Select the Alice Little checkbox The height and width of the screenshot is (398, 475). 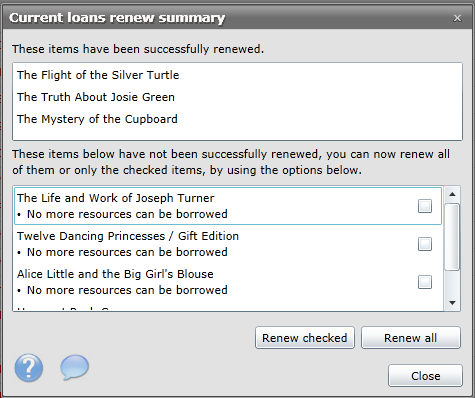point(425,282)
